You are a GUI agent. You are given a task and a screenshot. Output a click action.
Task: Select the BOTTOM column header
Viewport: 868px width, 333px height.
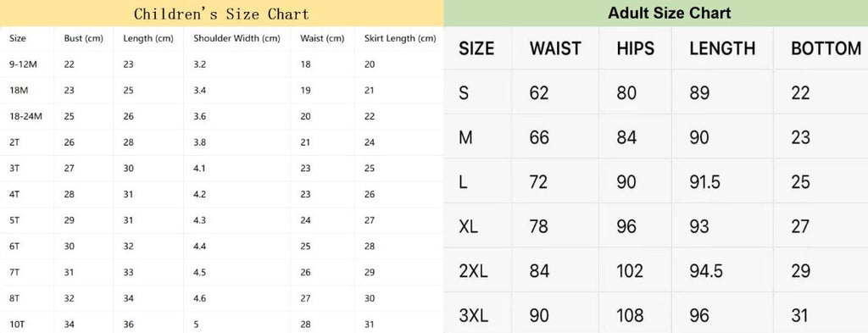826,48
